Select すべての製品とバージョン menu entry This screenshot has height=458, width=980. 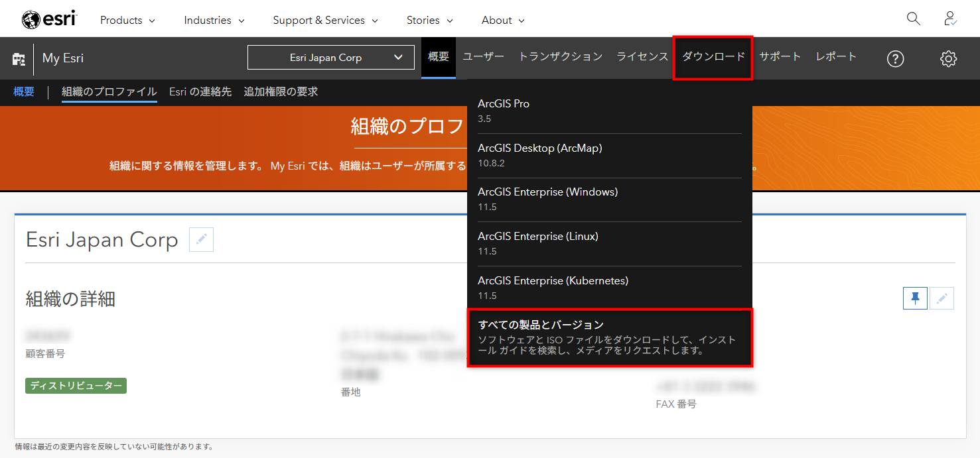(x=610, y=337)
